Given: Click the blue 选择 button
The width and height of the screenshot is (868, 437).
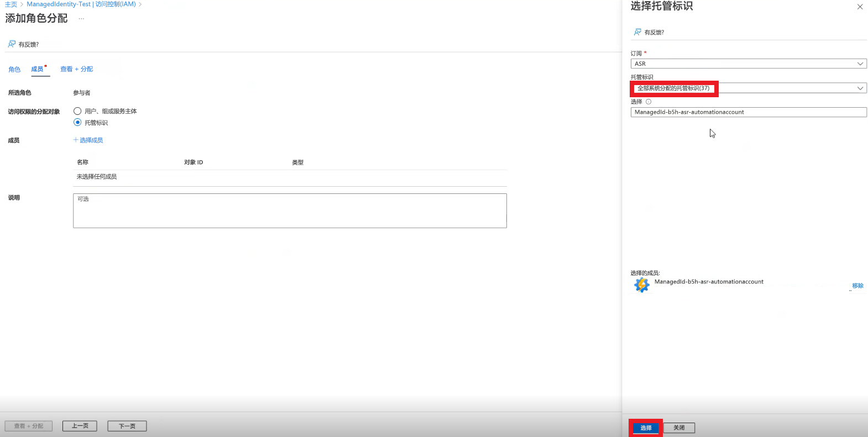Looking at the screenshot, I should tap(646, 428).
